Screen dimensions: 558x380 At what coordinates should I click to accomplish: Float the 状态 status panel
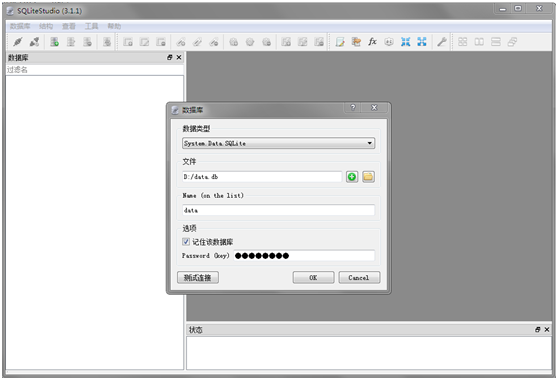click(x=538, y=330)
